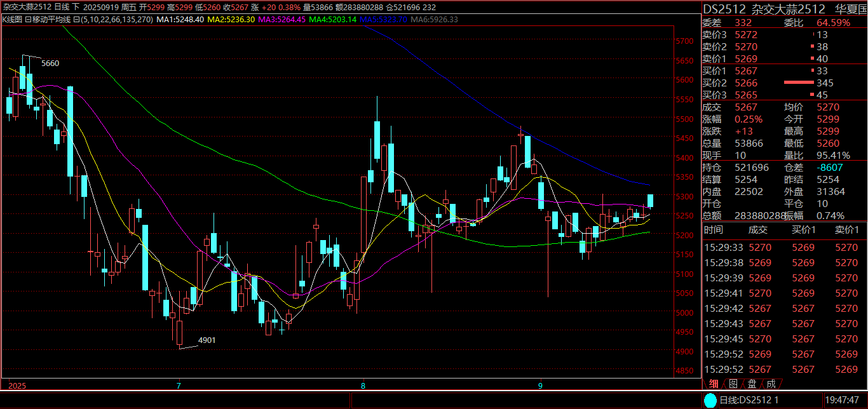Expand the MA parameters (5,10,22,66,135,270)
Image resolution: width=868 pixels, height=409 pixels.
116,20
